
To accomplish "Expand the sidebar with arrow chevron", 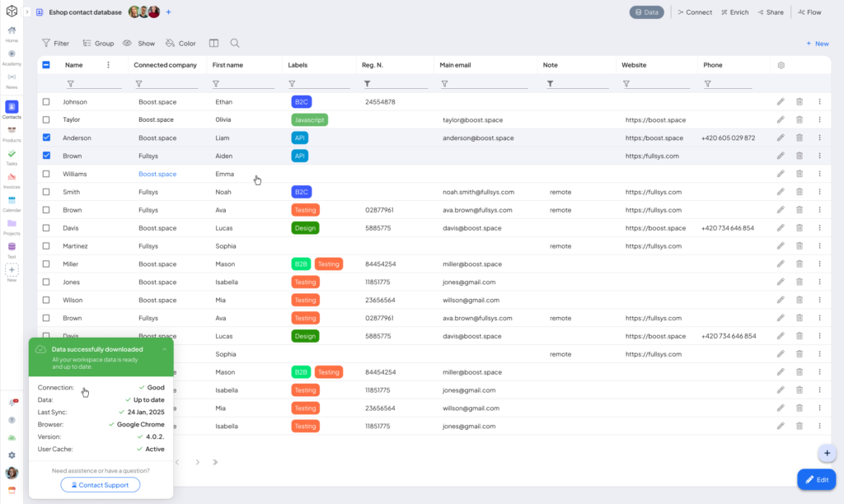I will coord(27,12).
